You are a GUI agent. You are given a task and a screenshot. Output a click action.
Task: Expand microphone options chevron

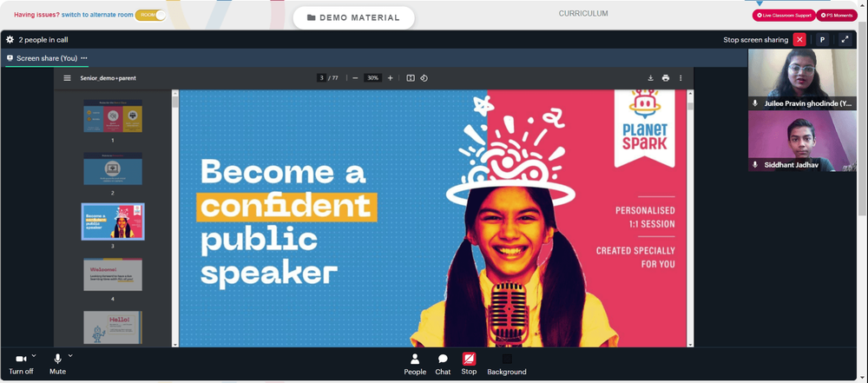tap(70, 355)
